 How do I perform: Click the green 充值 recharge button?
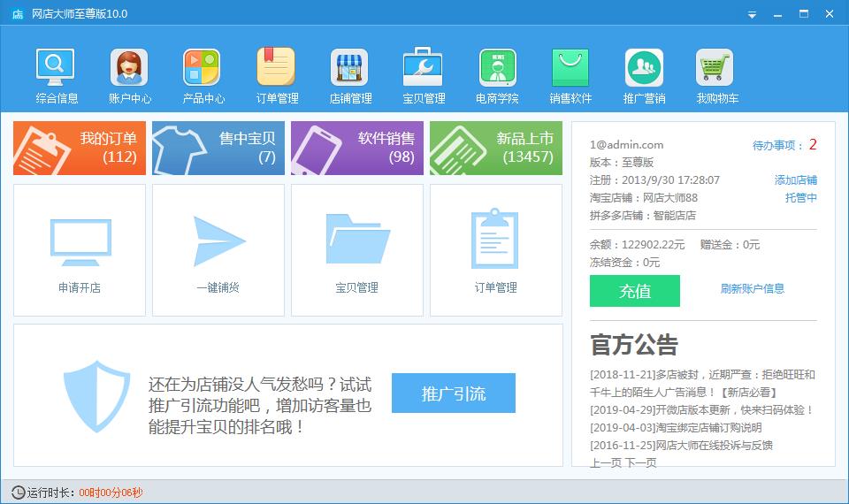coord(634,291)
